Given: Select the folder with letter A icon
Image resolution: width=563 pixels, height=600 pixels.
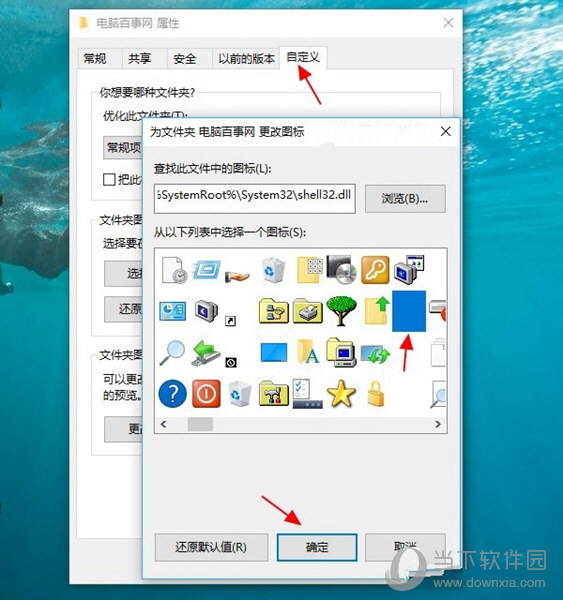Looking at the screenshot, I should pos(308,351).
